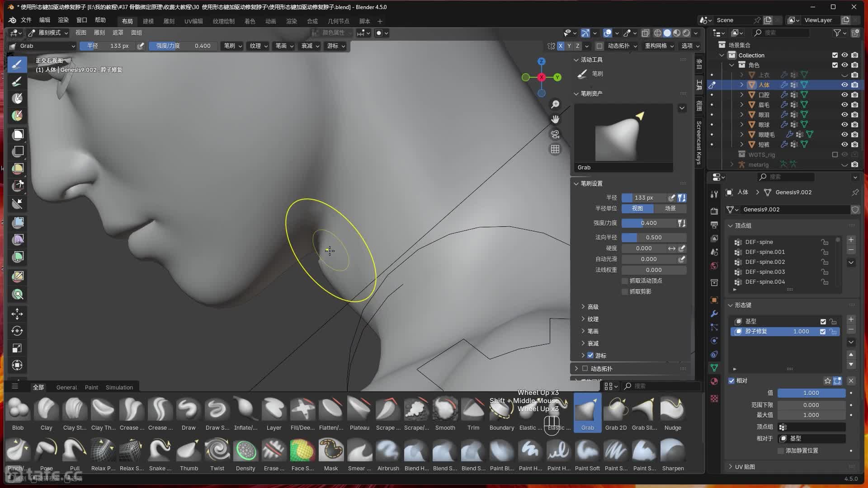Clear the relative shape key settings X
The width and height of the screenshot is (868, 488).
coord(851,381)
